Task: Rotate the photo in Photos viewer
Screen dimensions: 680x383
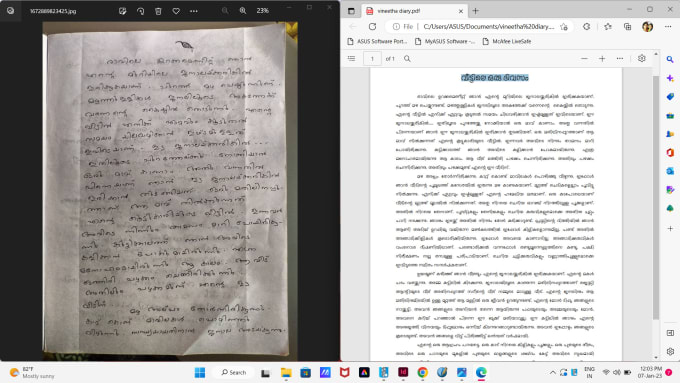Action: coord(141,11)
